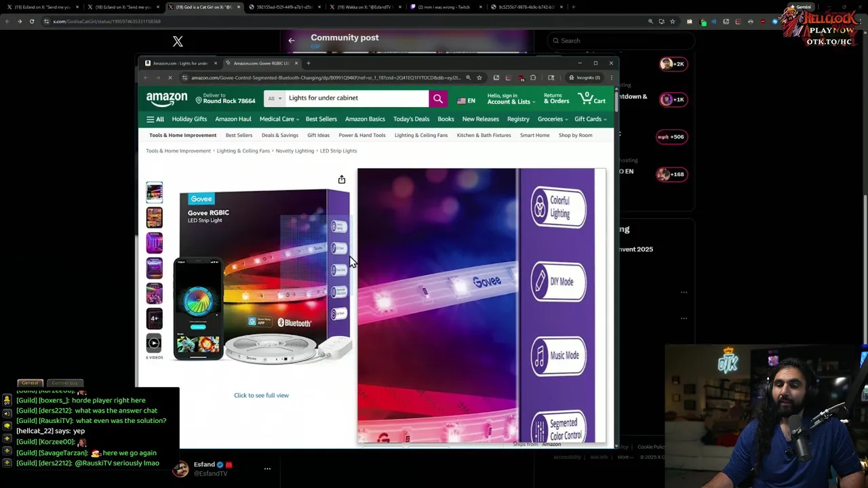Image resolution: width=868 pixels, height=488 pixels.
Task: Expand the Groceries menu
Action: click(553, 119)
